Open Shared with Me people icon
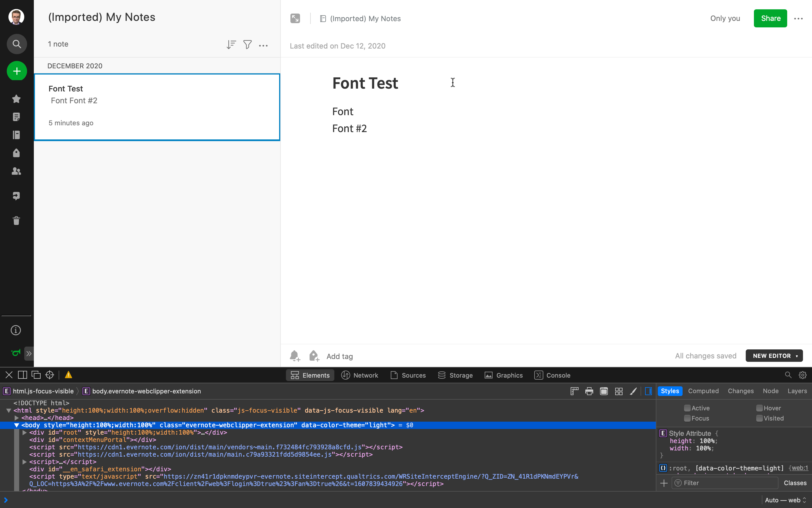This screenshot has height=508, width=812. click(x=16, y=171)
